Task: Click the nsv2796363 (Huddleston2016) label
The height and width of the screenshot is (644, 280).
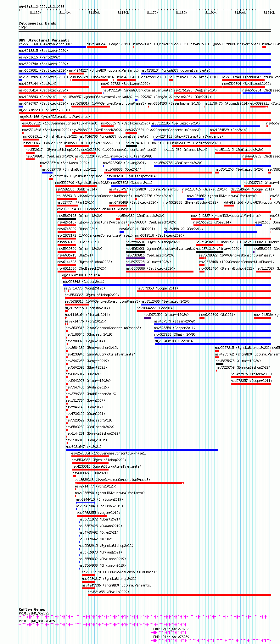Action: (91, 394)
